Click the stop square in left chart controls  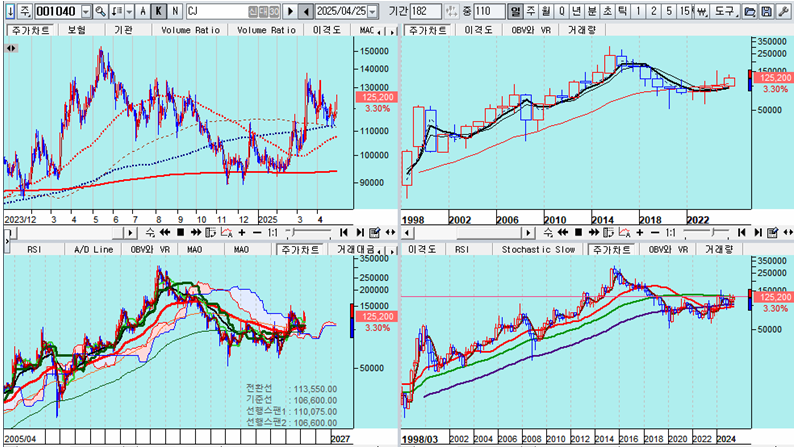[x=180, y=233]
